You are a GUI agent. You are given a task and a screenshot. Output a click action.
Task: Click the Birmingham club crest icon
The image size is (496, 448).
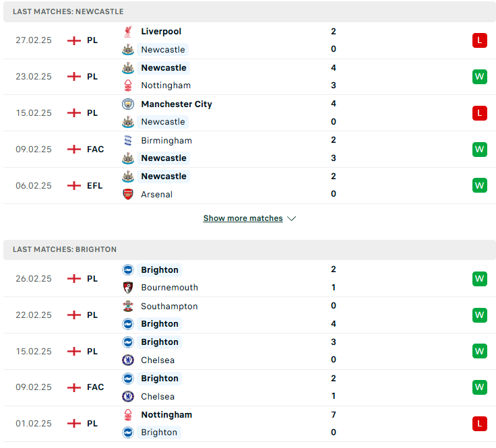pos(128,140)
